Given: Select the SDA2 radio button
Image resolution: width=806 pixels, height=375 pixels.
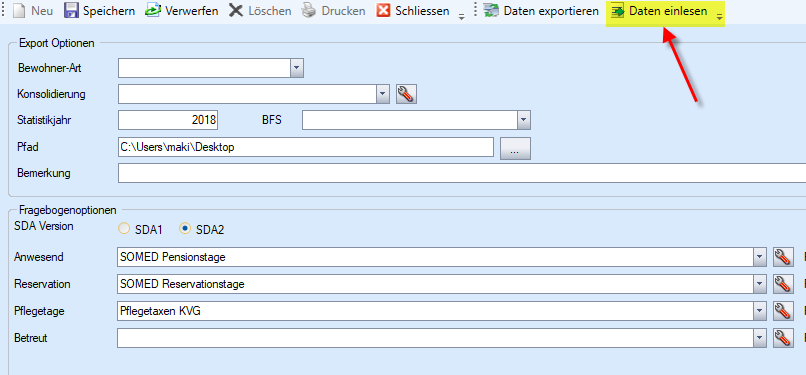Looking at the screenshot, I should 185,229.
